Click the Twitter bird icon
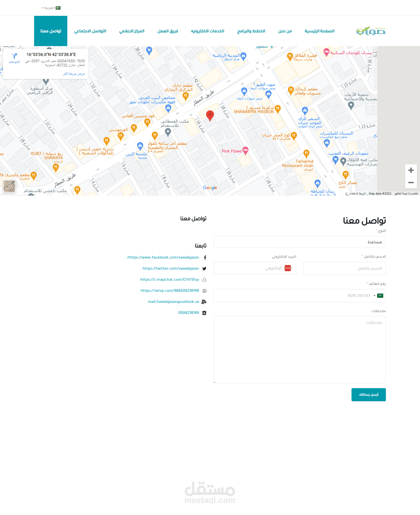 [204, 269]
